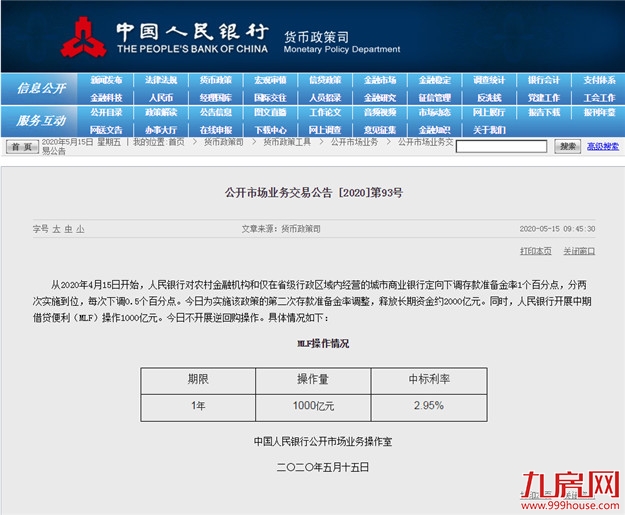Open the 下载中心 menu item
Image resolution: width=625 pixels, height=515 pixels.
click(x=270, y=130)
